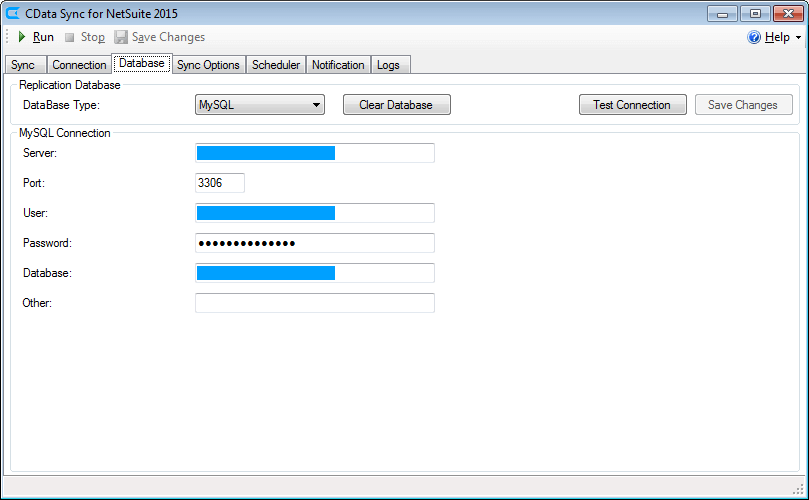This screenshot has width=809, height=500.
Task: Maximize the CData Sync window
Action: click(755, 13)
